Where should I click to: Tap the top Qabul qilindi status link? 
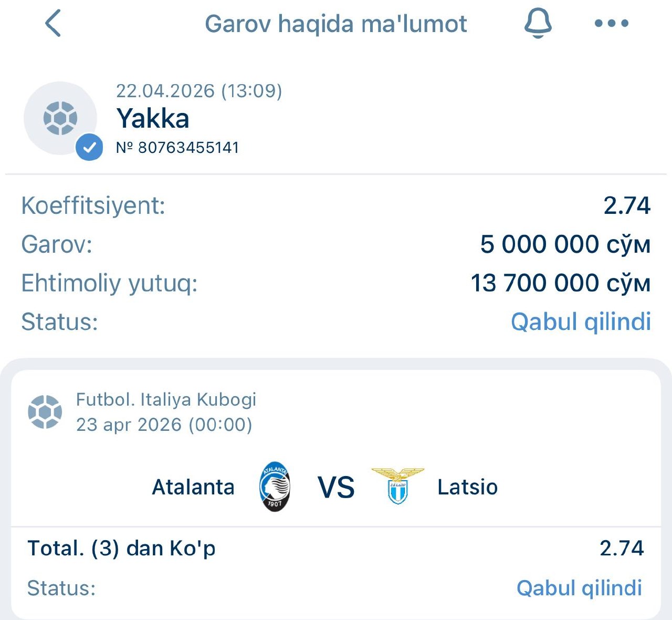(x=581, y=322)
